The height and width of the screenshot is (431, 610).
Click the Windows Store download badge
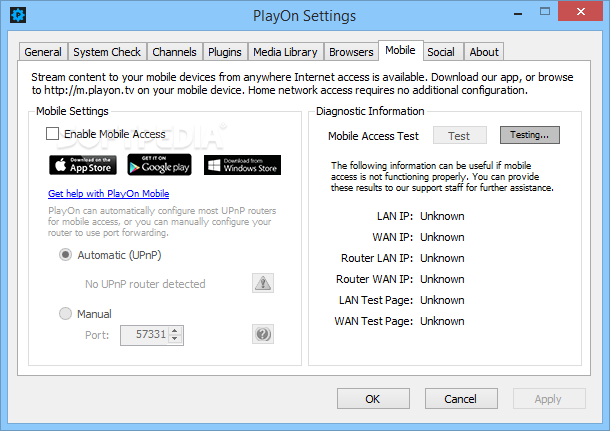(242, 165)
